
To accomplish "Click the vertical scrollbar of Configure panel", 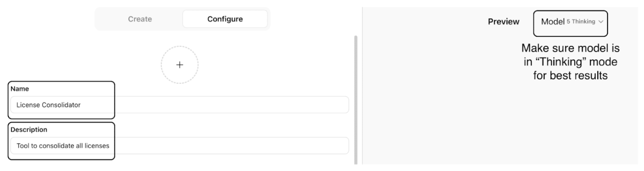I will point(356,100).
